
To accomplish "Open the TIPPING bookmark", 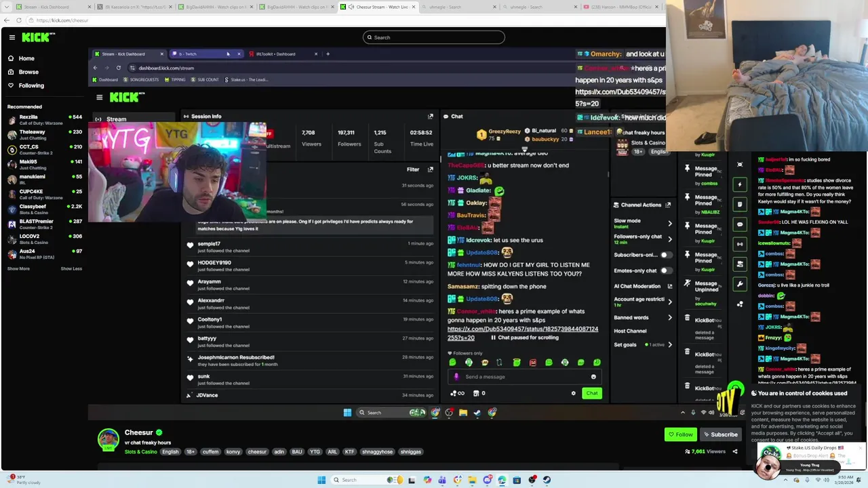I will [175, 80].
